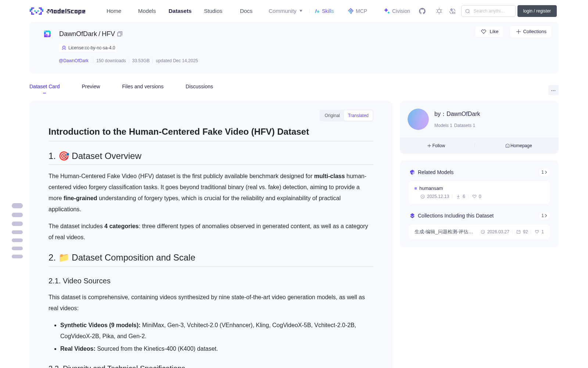This screenshot has height=368, width=588.
Task: Toggle the sun light/dark theme icon
Action: pos(439,11)
